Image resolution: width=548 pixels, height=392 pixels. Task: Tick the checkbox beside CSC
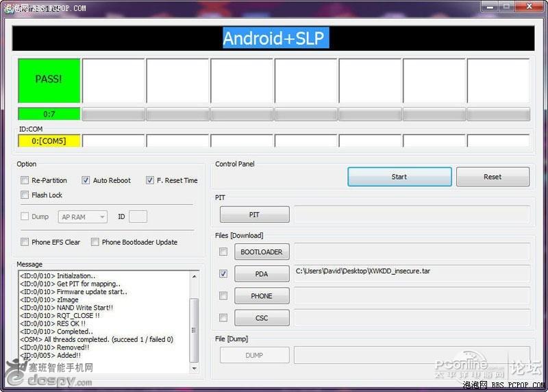[223, 318]
